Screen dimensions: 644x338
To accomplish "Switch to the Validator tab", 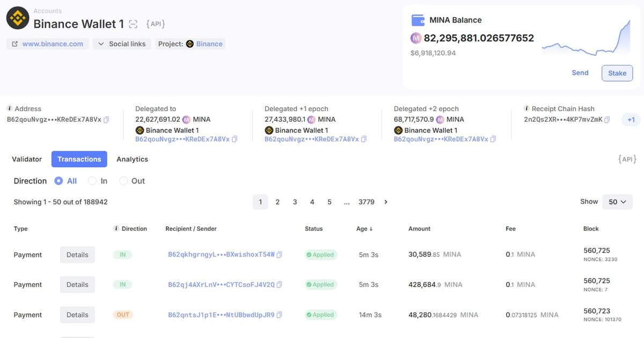I will pyautogui.click(x=27, y=159).
